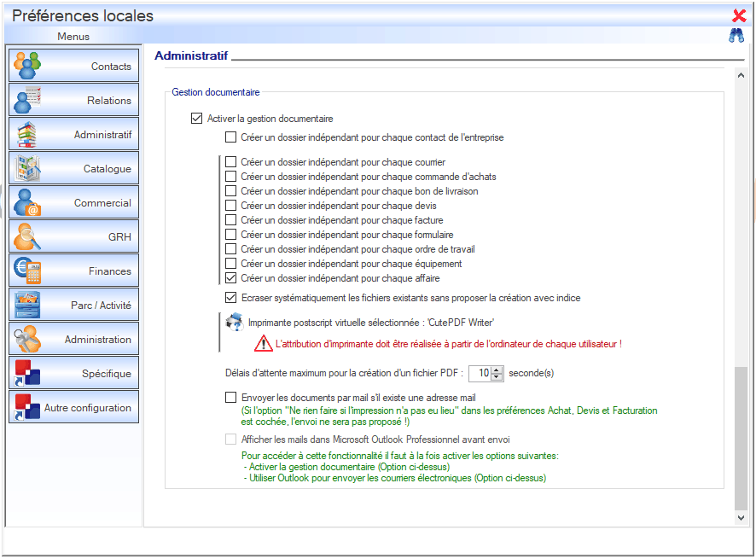
Task: Enable dossier indépendant pour chaque équipement
Action: click(x=230, y=264)
